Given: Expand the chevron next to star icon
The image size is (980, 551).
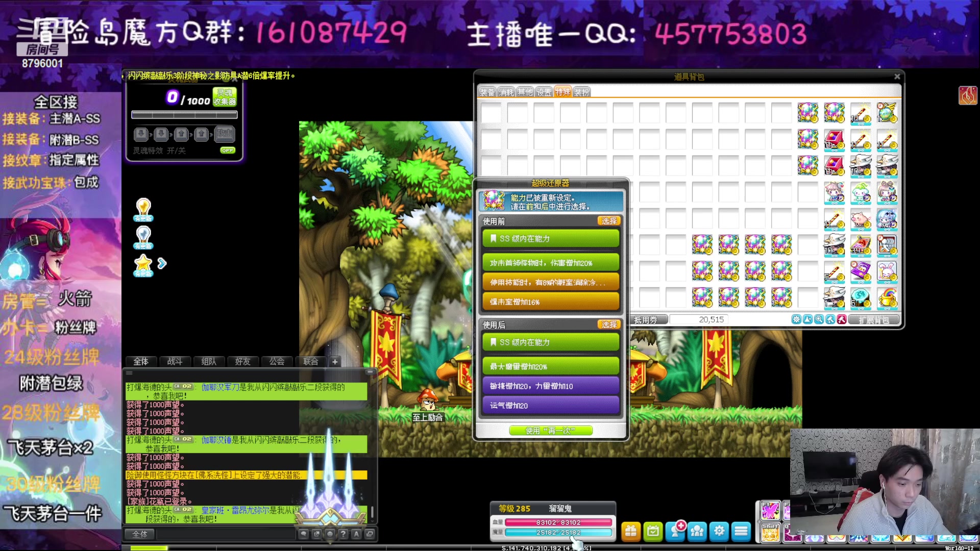Looking at the screenshot, I should [162, 263].
